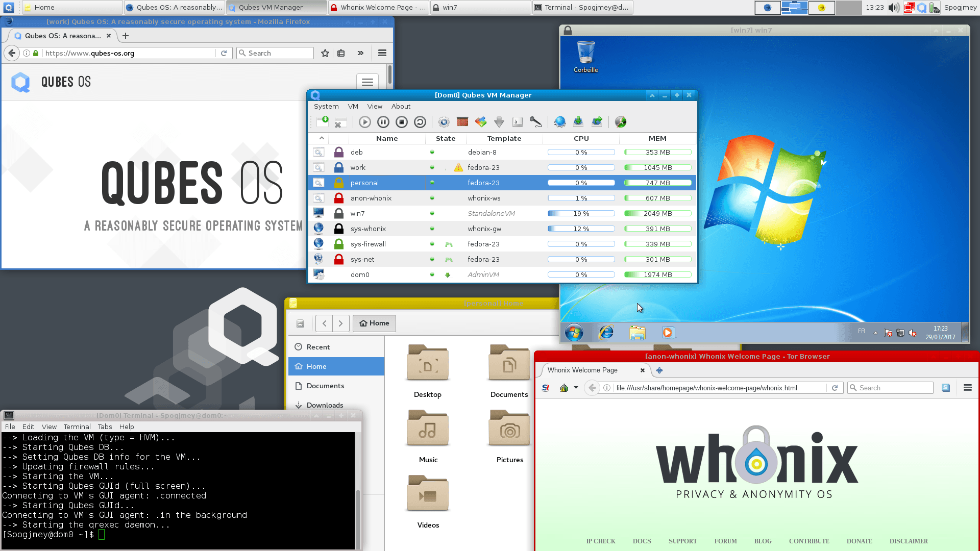
Task: Open VM settings with the gear icon
Action: pyautogui.click(x=444, y=122)
